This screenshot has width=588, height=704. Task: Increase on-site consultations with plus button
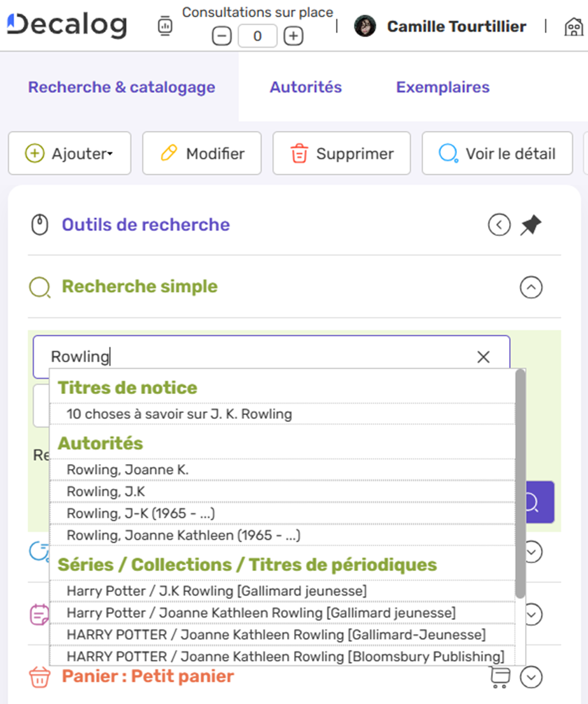click(293, 36)
